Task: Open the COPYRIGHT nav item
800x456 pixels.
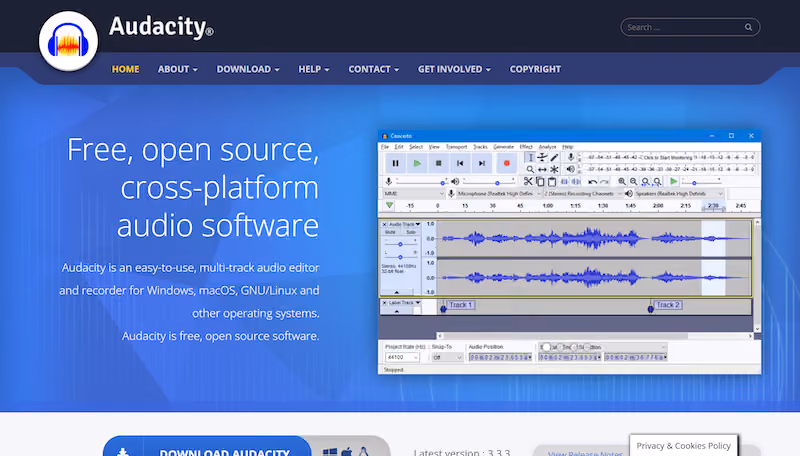Action: 535,69
